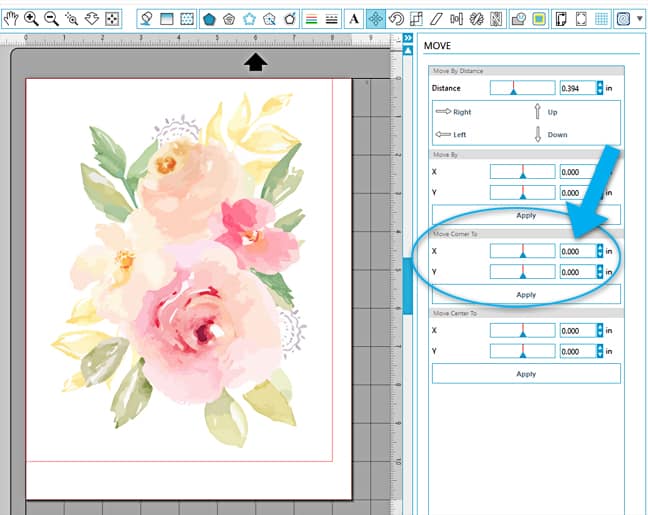
Task: Adjust the Distance slider
Action: click(x=522, y=88)
